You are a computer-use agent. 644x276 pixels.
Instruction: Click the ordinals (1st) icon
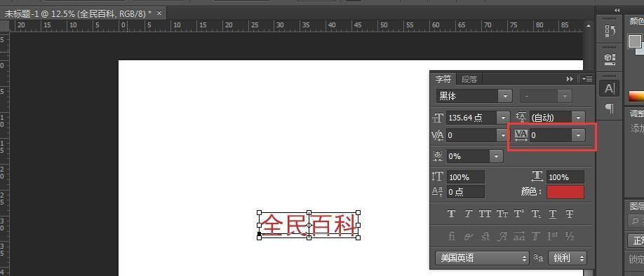[x=552, y=236]
